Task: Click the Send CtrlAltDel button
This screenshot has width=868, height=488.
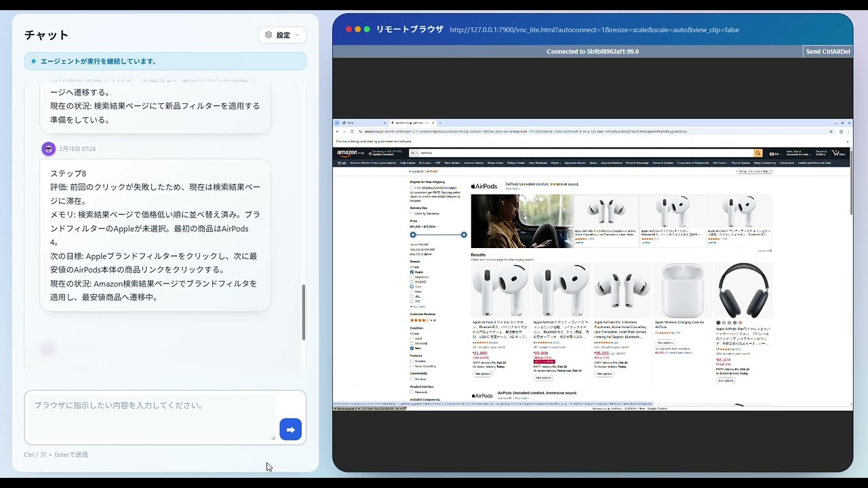Action: (x=828, y=52)
